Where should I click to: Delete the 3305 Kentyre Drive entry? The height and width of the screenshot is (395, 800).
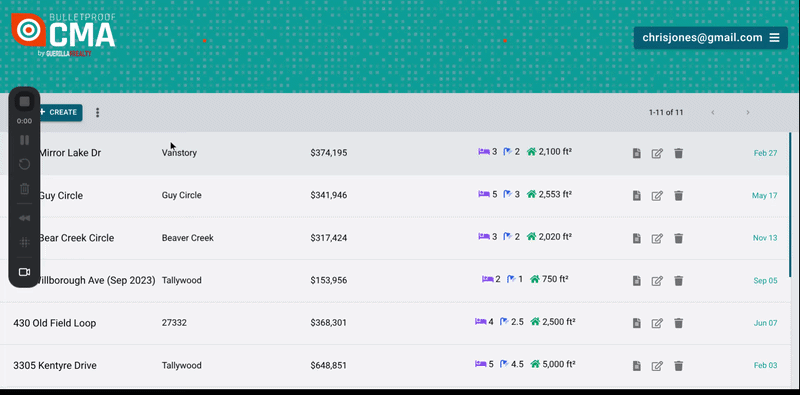678,365
